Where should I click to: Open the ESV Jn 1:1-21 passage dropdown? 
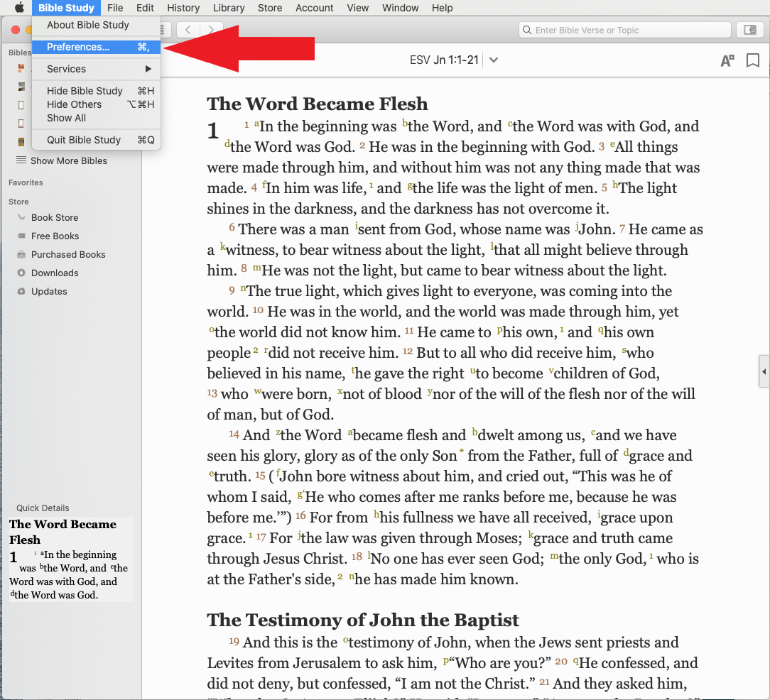(x=494, y=60)
